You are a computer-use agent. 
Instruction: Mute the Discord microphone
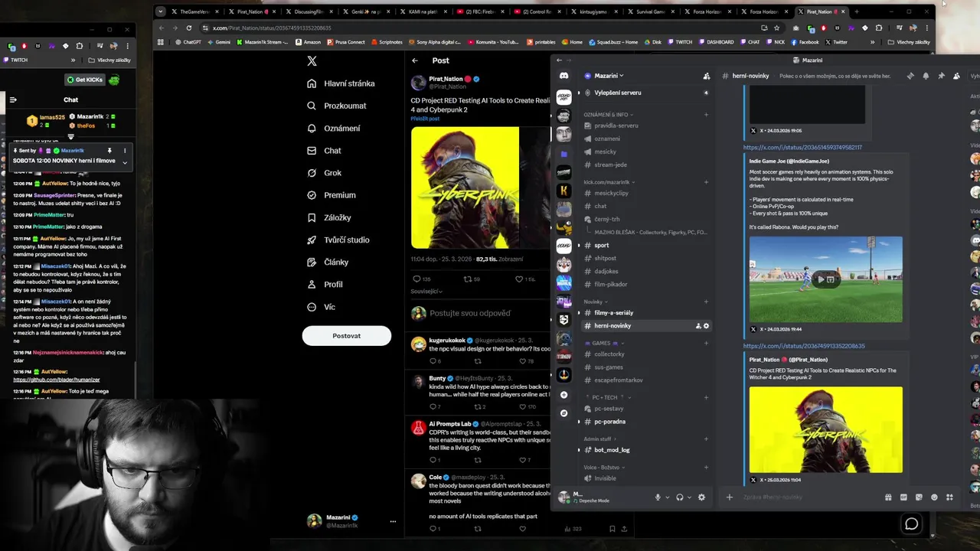point(657,497)
